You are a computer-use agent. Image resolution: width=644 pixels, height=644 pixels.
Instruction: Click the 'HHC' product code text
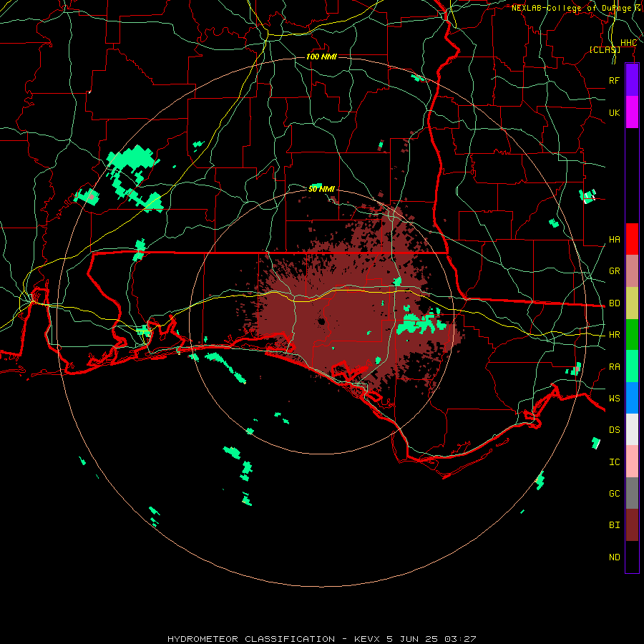[x=628, y=43]
